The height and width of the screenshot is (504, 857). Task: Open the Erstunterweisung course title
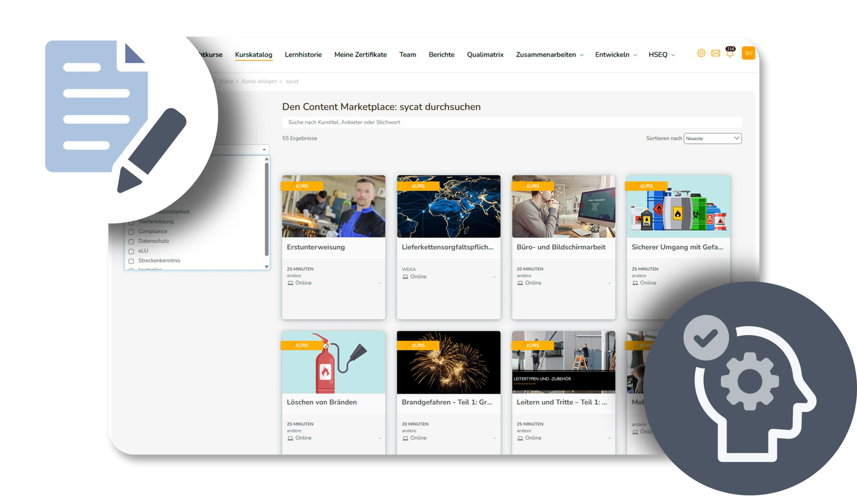tap(316, 247)
